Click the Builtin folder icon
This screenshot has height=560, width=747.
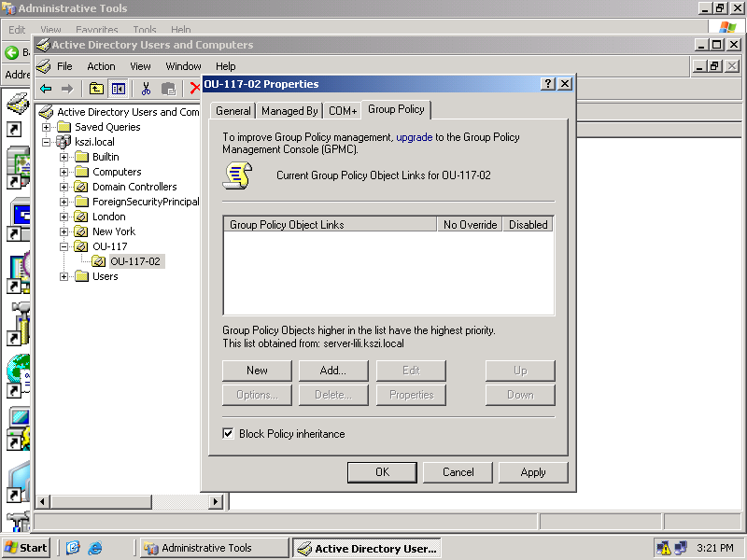pos(81,157)
